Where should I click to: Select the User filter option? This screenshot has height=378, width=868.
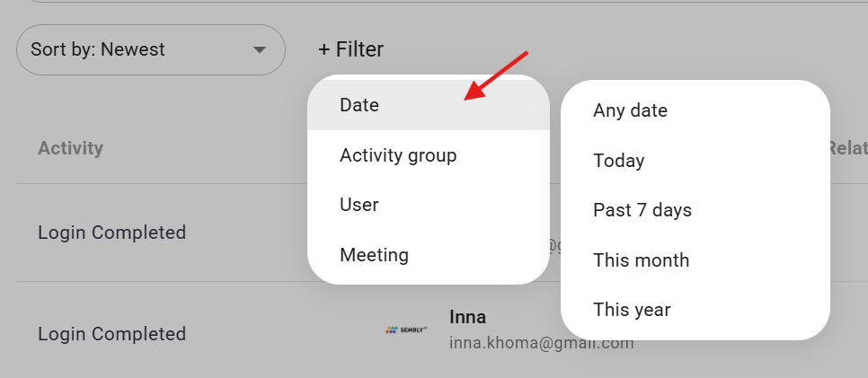pyautogui.click(x=359, y=205)
